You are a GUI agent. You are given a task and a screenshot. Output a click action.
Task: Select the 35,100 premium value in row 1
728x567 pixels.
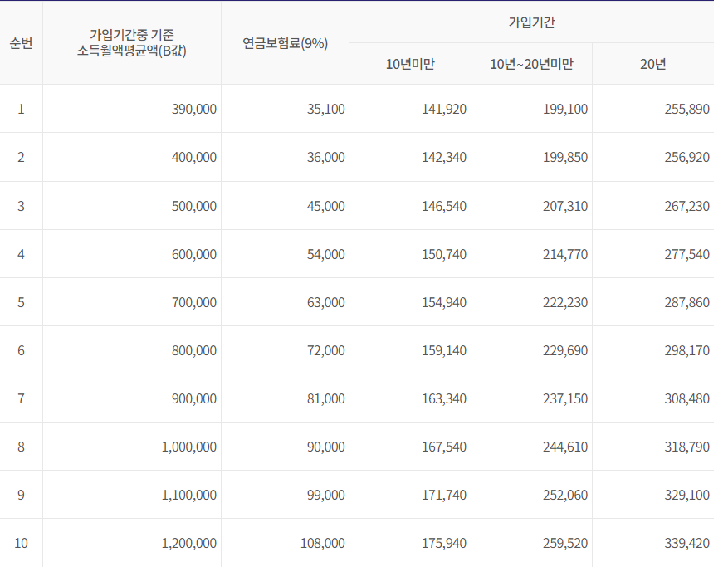320,109
